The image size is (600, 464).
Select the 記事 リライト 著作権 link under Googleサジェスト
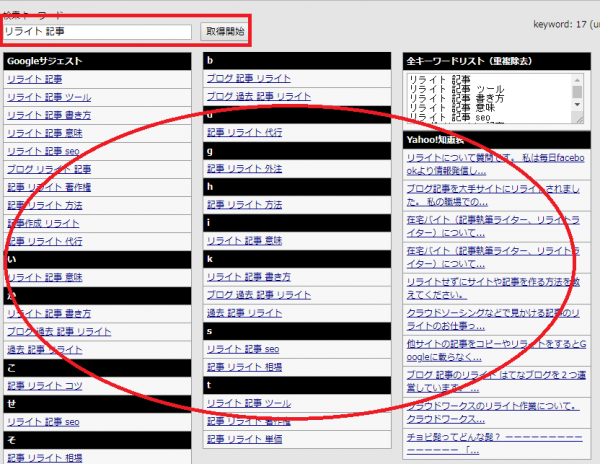click(x=48, y=186)
